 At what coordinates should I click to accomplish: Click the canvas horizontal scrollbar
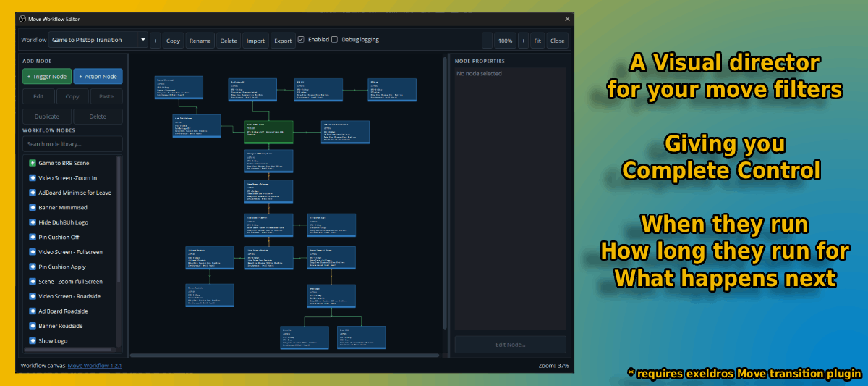285,355
